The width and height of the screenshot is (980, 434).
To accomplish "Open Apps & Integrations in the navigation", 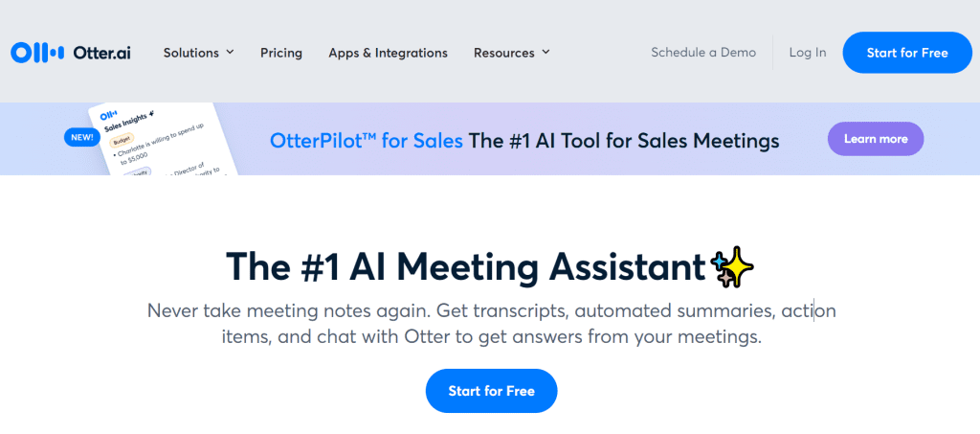I will (388, 53).
